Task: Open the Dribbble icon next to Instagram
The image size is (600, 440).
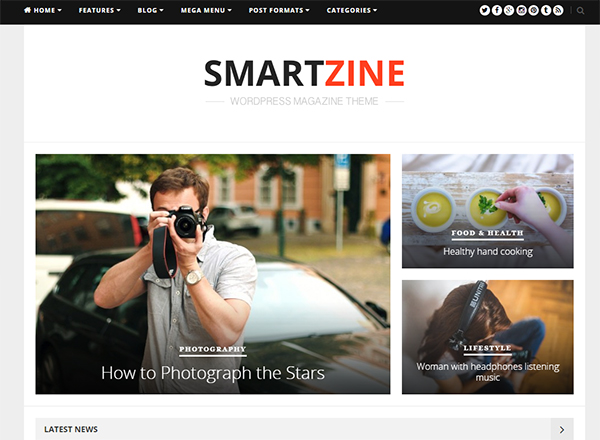Action: [x=533, y=10]
